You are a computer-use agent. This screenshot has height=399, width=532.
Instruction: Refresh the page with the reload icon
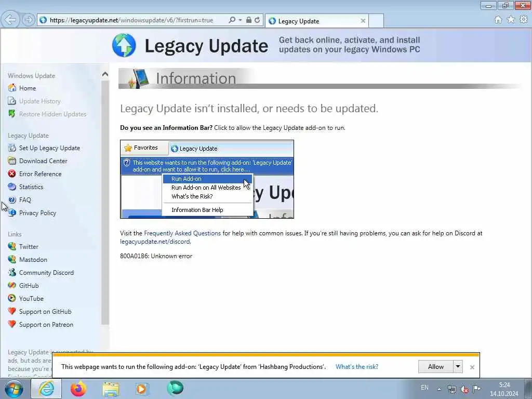click(x=257, y=20)
